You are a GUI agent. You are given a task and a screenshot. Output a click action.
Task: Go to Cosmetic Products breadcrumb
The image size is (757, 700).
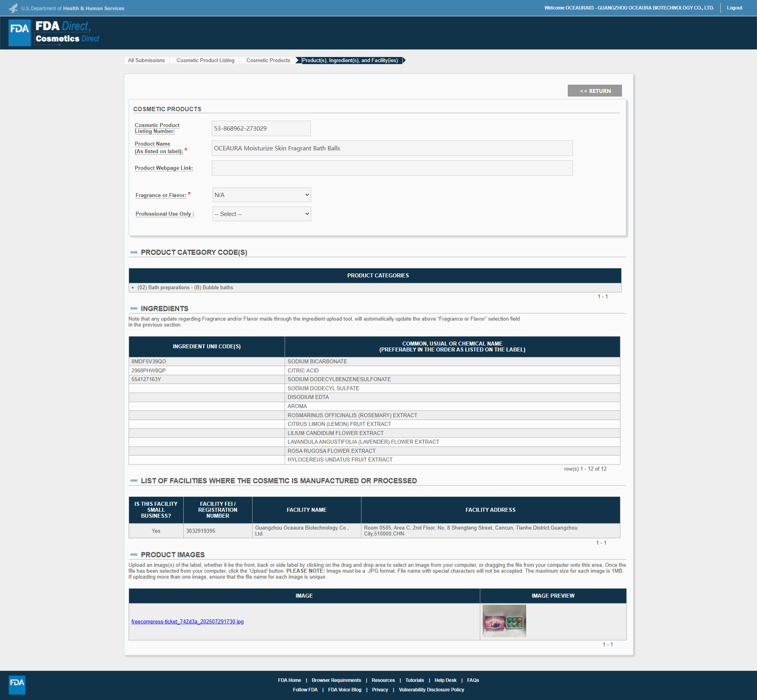pos(268,61)
